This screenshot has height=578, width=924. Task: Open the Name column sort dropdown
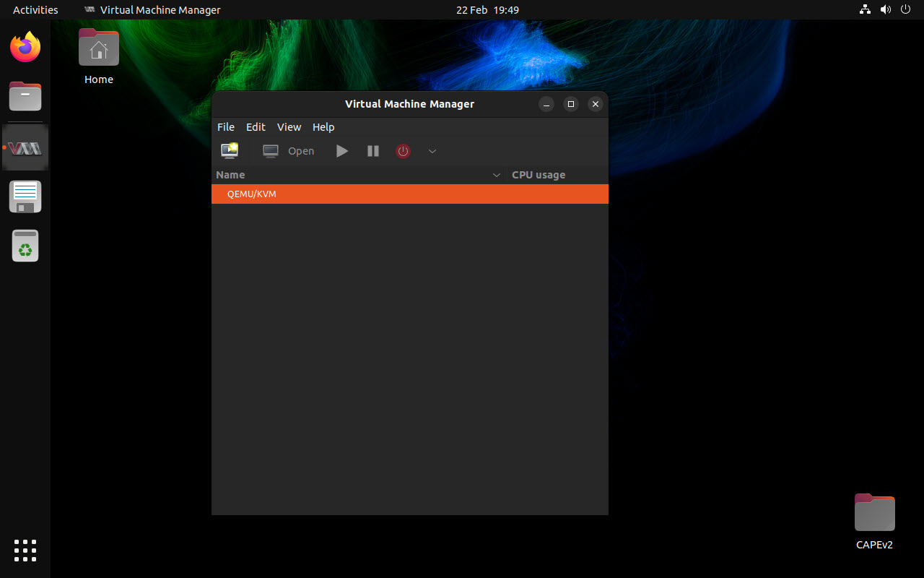pyautogui.click(x=496, y=175)
